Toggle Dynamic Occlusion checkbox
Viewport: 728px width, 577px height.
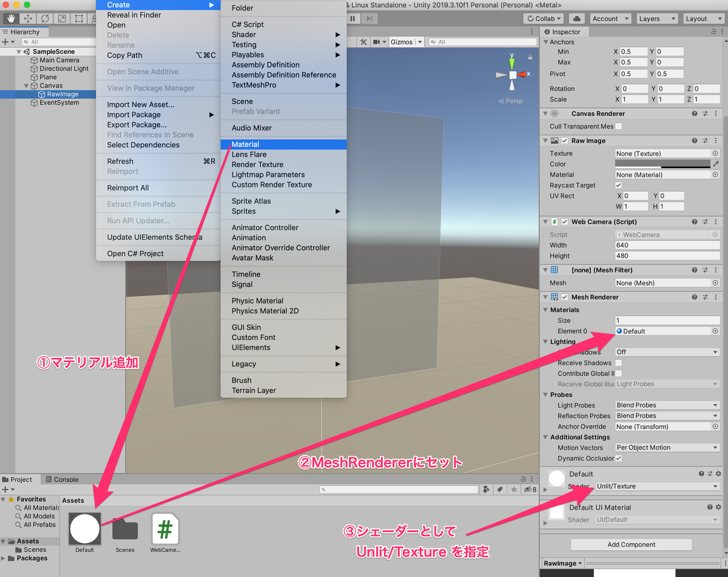click(x=619, y=459)
